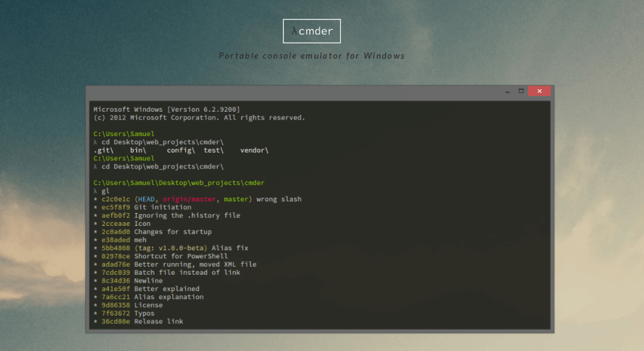This screenshot has width=644, height=351.
Task: Click commit 7a6cc21 Alias explanation
Action: click(x=148, y=297)
